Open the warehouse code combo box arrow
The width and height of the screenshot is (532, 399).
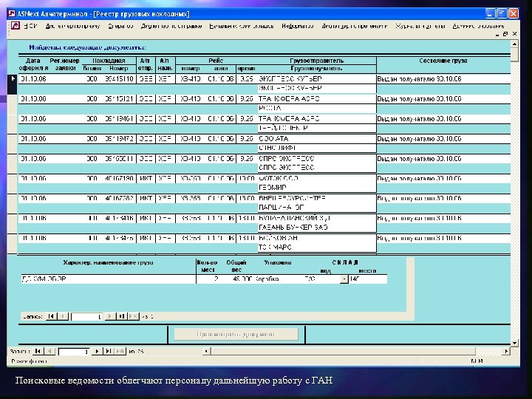coord(344,279)
